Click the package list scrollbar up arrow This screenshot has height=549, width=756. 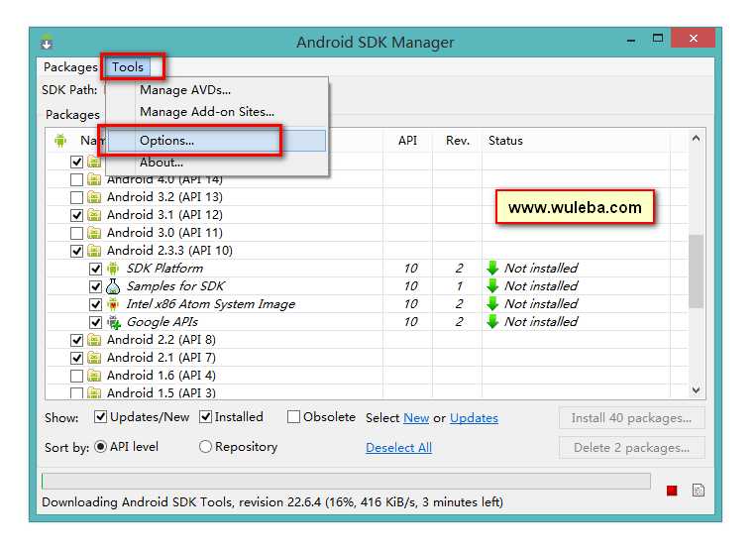coord(696,139)
